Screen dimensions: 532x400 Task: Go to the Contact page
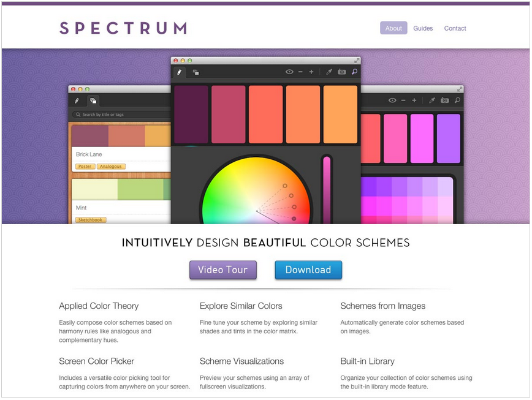coord(455,28)
